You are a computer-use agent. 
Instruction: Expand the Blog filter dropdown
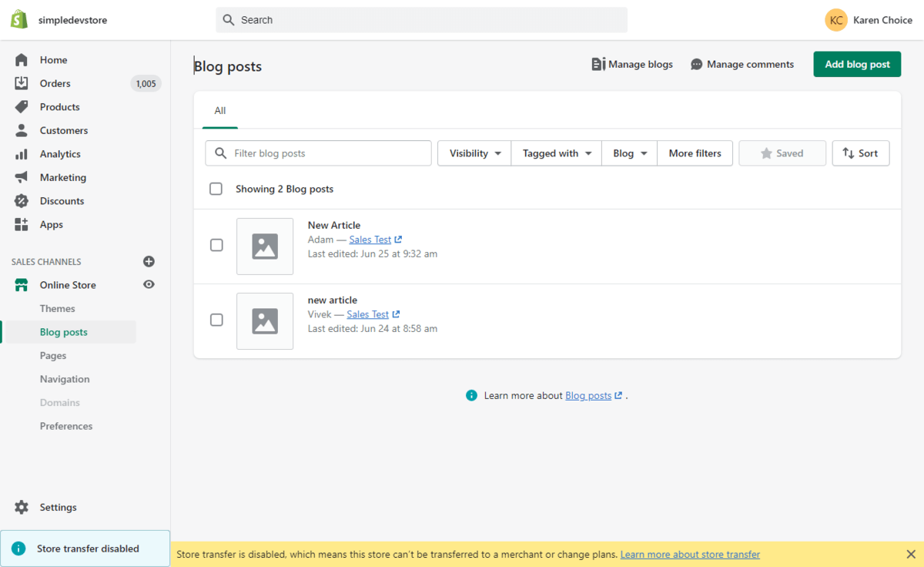pyautogui.click(x=629, y=153)
